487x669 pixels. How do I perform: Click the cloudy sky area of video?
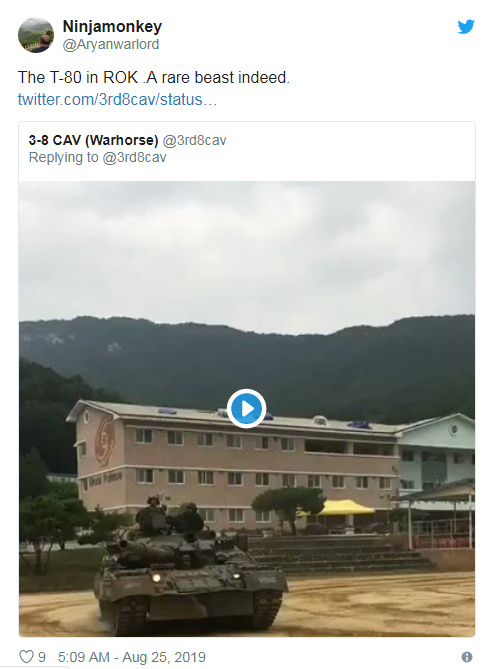(x=247, y=252)
